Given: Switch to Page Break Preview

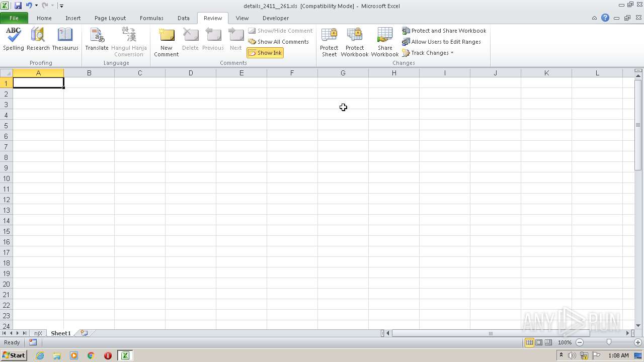Looking at the screenshot, I should point(548,342).
